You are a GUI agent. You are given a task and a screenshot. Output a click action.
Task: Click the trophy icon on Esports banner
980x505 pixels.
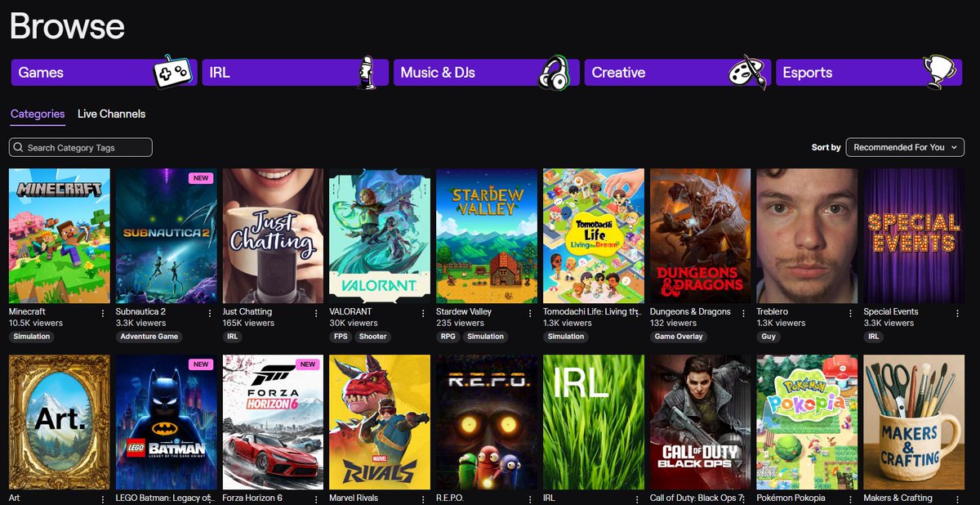click(941, 72)
